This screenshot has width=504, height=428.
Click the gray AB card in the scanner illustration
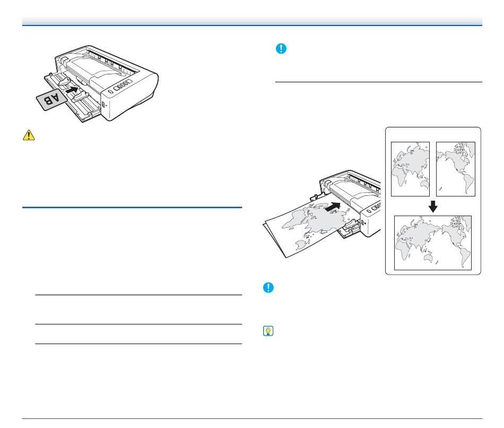click(51, 99)
